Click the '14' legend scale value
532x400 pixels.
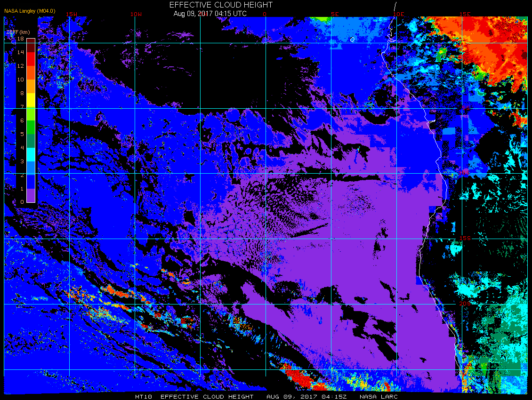click(21, 52)
